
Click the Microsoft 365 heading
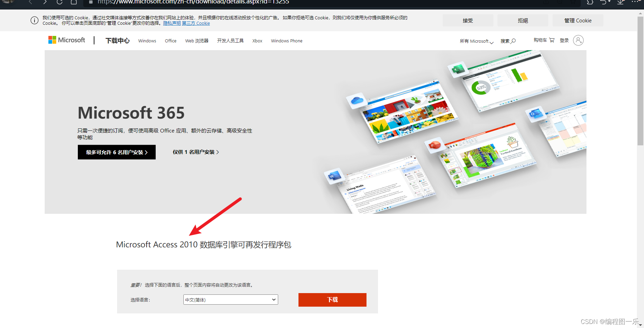point(131,113)
